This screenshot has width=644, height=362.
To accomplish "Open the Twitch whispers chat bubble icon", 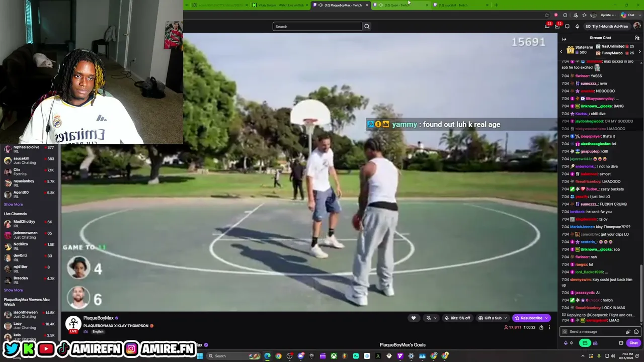I will [x=567, y=26].
